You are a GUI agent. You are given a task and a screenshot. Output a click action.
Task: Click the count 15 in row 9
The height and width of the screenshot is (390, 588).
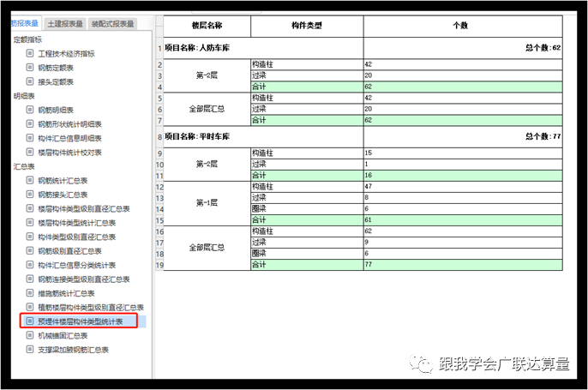[x=463, y=153]
